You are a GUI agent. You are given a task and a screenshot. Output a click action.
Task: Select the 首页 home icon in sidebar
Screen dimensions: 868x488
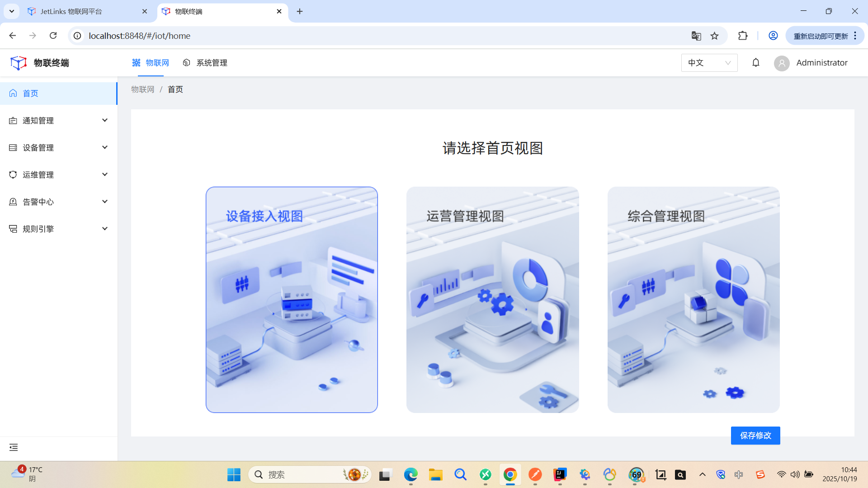point(13,93)
